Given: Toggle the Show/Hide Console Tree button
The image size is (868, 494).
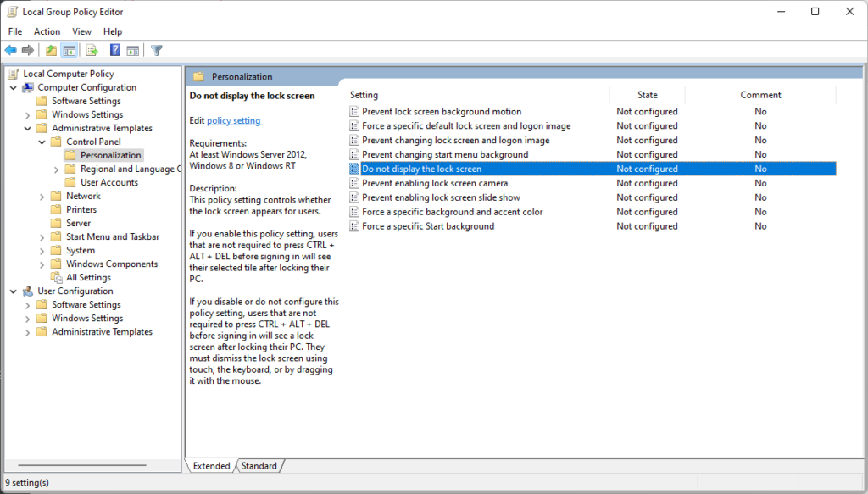Looking at the screenshot, I should click(x=70, y=51).
